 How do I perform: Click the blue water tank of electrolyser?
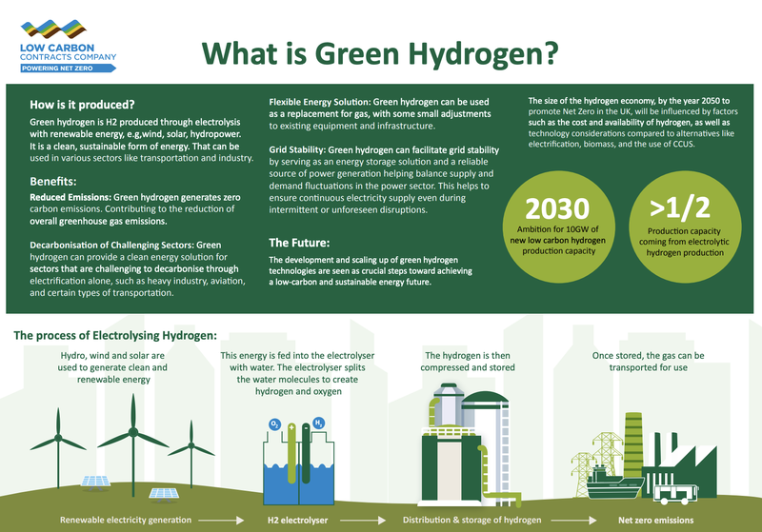pos(299,484)
